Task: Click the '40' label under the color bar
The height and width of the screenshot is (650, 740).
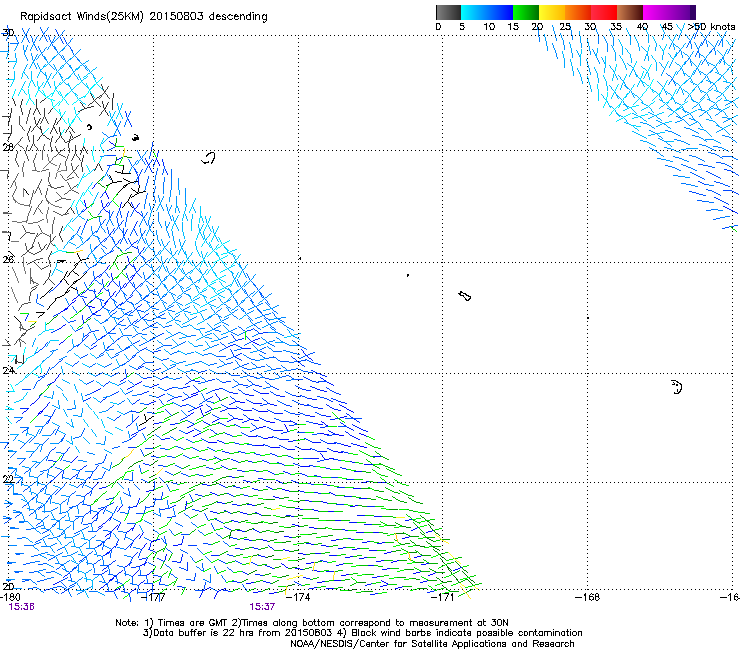Action: (642, 27)
